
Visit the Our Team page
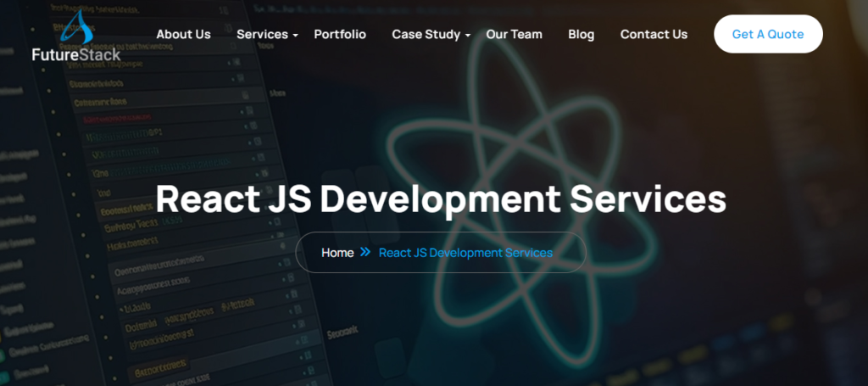tap(514, 34)
